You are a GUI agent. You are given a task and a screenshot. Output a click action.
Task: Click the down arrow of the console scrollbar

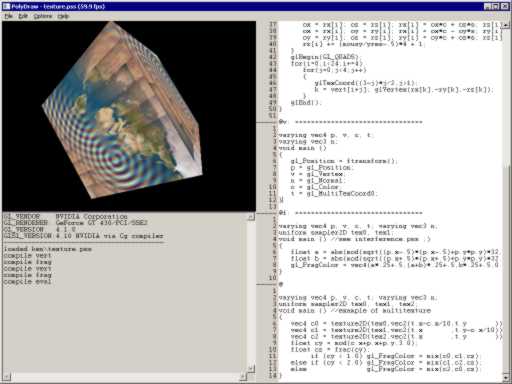pyautogui.click(x=251, y=368)
